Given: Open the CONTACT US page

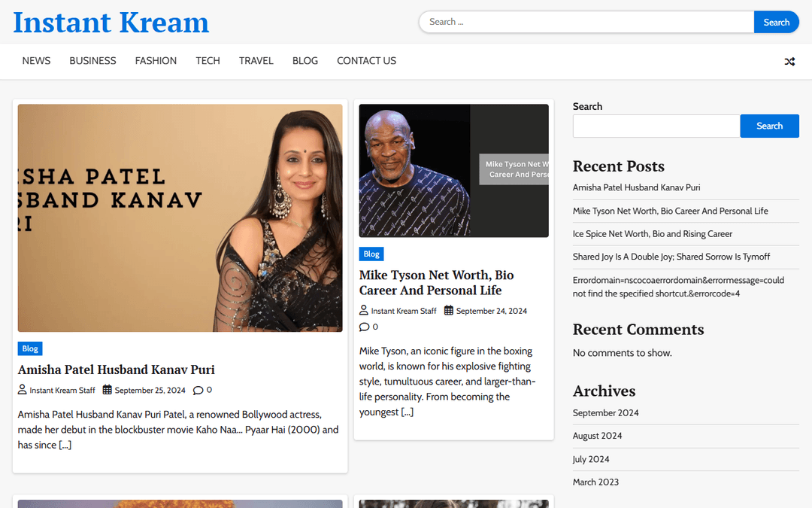Looking at the screenshot, I should (x=367, y=61).
